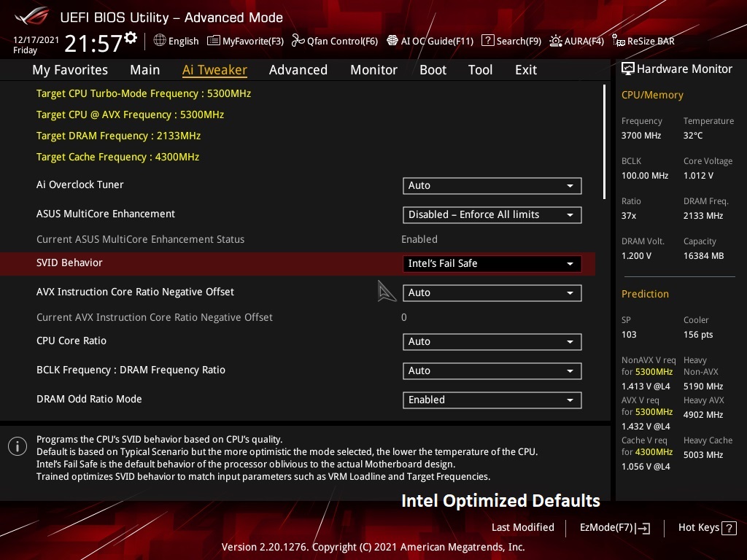
Task: Open the DRAM Odd Ratio Mode dropdown
Action: point(492,400)
